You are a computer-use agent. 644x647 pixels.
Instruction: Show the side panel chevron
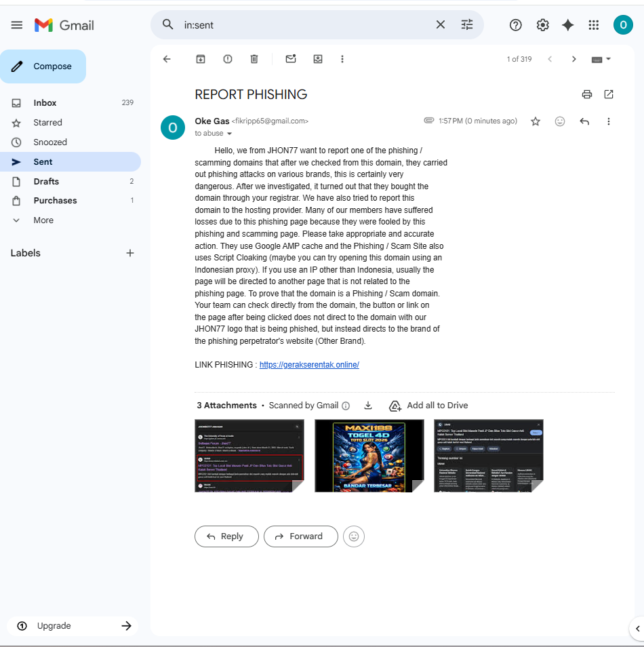[x=637, y=629]
